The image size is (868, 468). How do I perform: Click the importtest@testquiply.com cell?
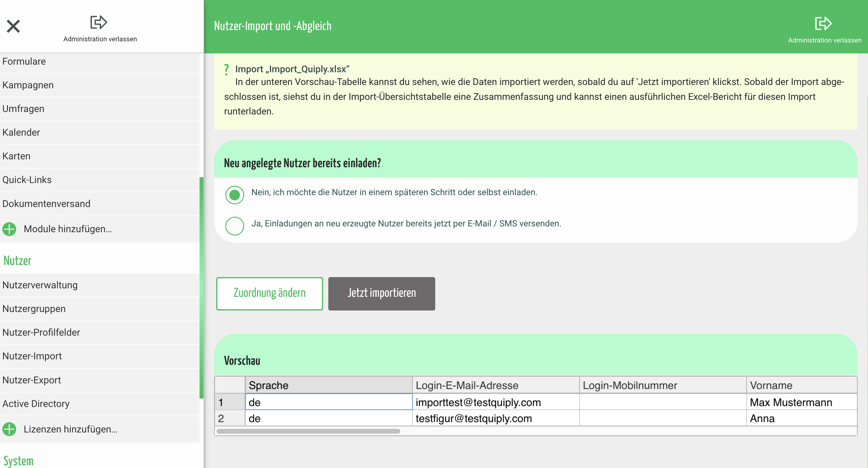pos(496,402)
